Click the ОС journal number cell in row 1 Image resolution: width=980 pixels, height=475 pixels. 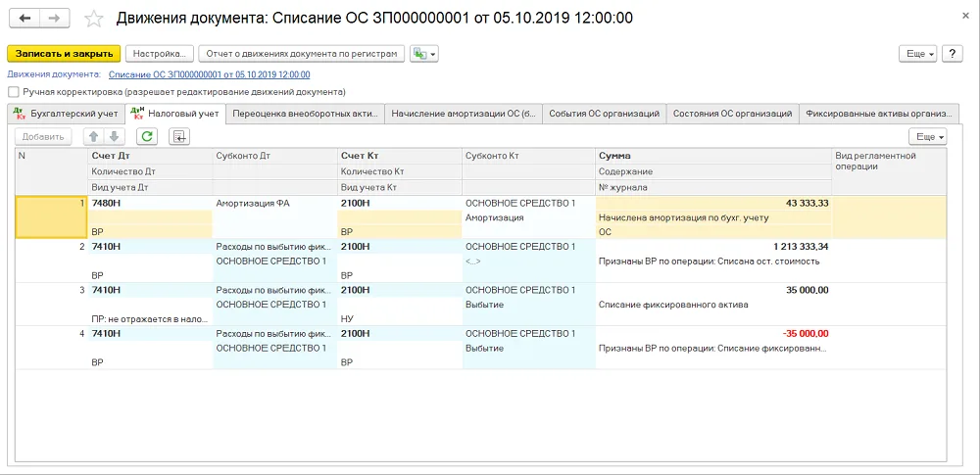tap(713, 232)
